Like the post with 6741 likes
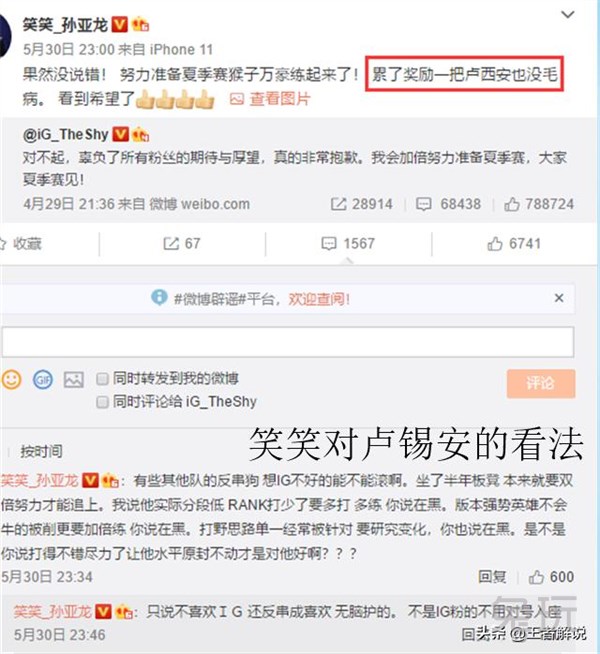 (x=495, y=244)
